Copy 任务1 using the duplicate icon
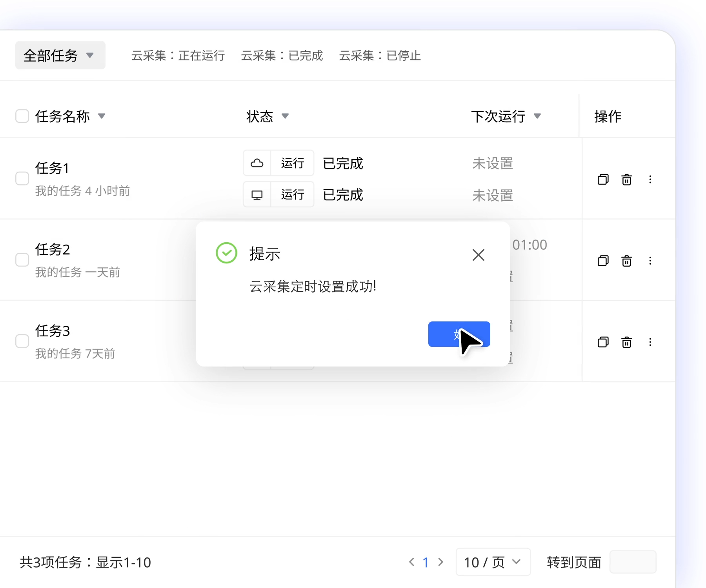The image size is (706, 588). [603, 180]
